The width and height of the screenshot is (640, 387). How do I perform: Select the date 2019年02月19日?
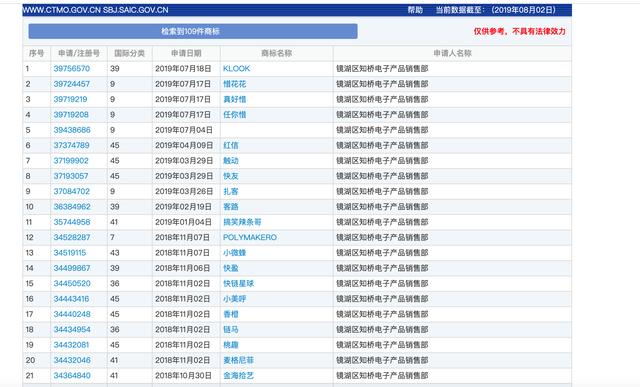coord(183,207)
